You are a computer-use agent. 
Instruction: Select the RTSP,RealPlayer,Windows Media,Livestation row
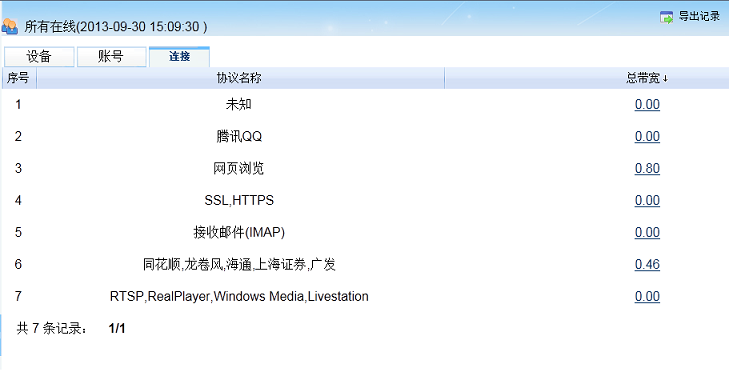click(364, 297)
